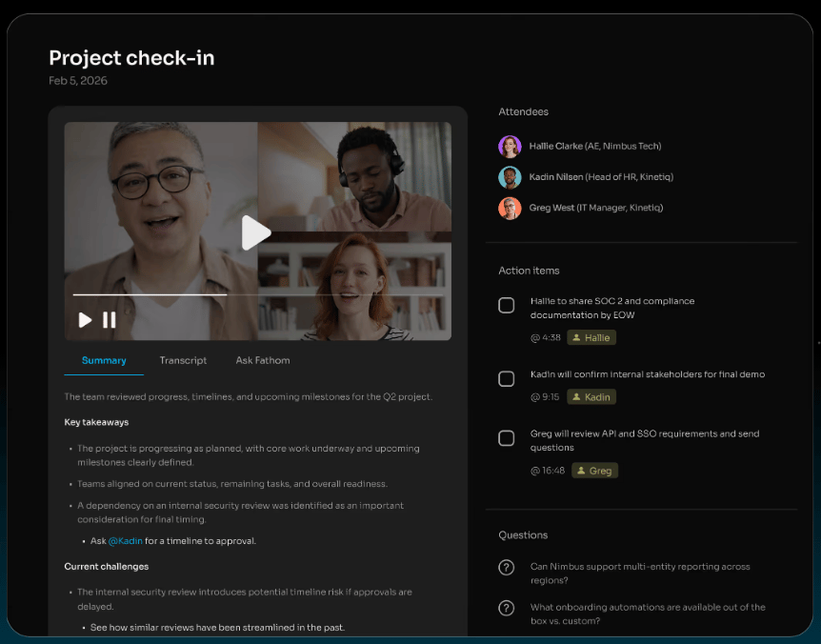Click bullet 'See how similar reviews have been streamlined'
Image resolution: width=821 pixels, height=644 pixels.
(217, 627)
